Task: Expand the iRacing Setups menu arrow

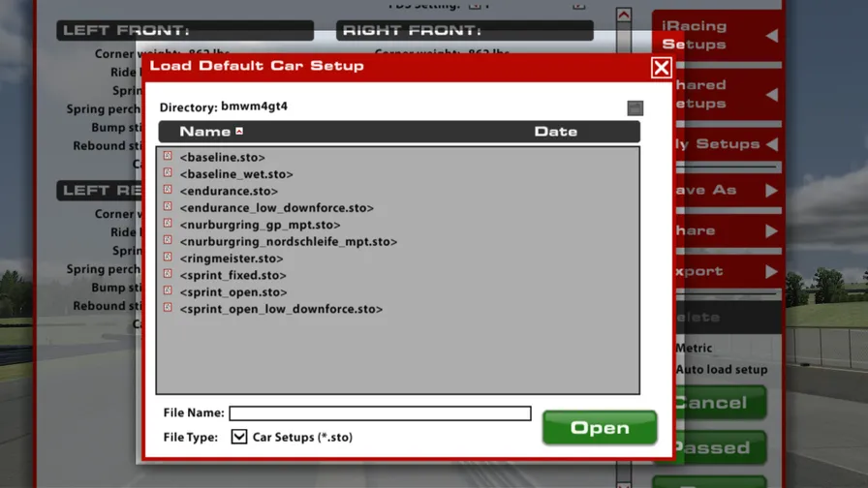Action: pyautogui.click(x=772, y=36)
